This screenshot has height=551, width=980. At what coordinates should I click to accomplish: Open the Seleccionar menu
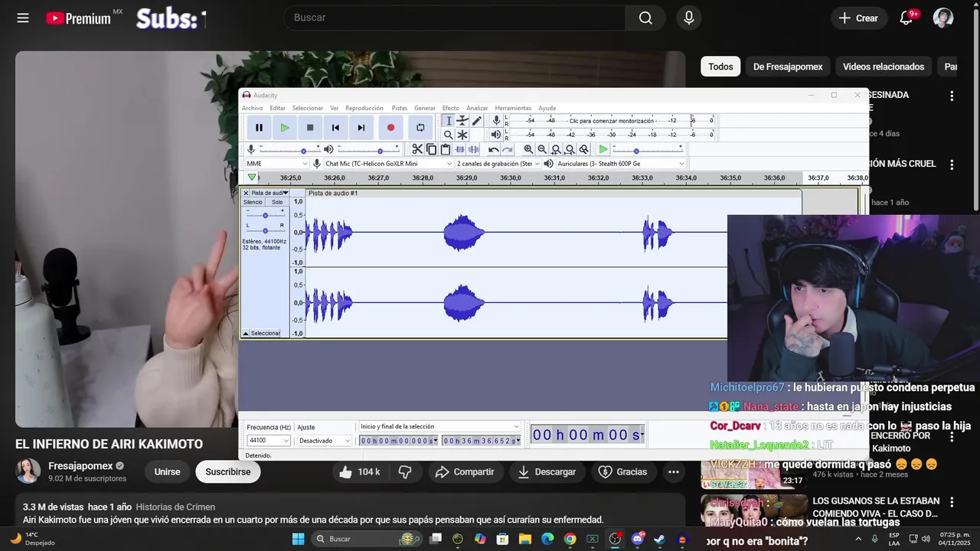pyautogui.click(x=308, y=108)
